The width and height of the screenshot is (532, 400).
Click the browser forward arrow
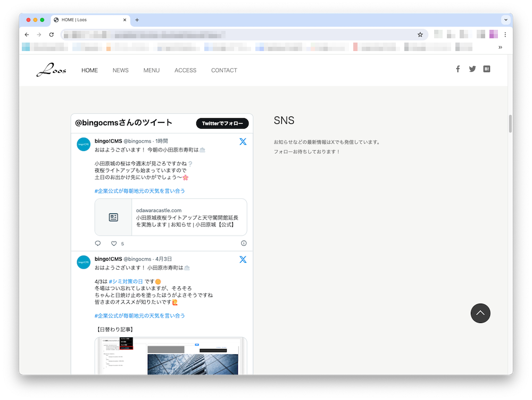click(39, 35)
